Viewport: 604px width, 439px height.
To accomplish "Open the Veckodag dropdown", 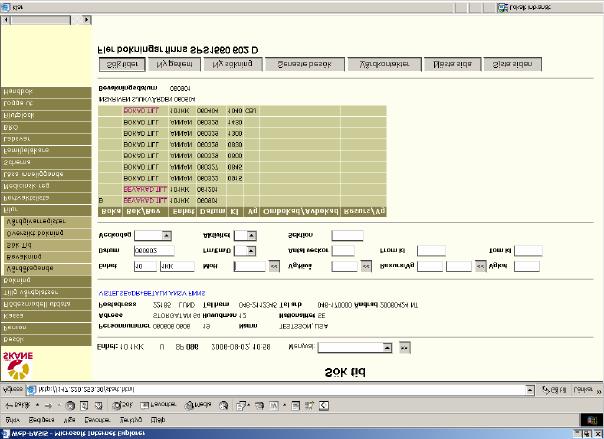I will tap(166, 236).
